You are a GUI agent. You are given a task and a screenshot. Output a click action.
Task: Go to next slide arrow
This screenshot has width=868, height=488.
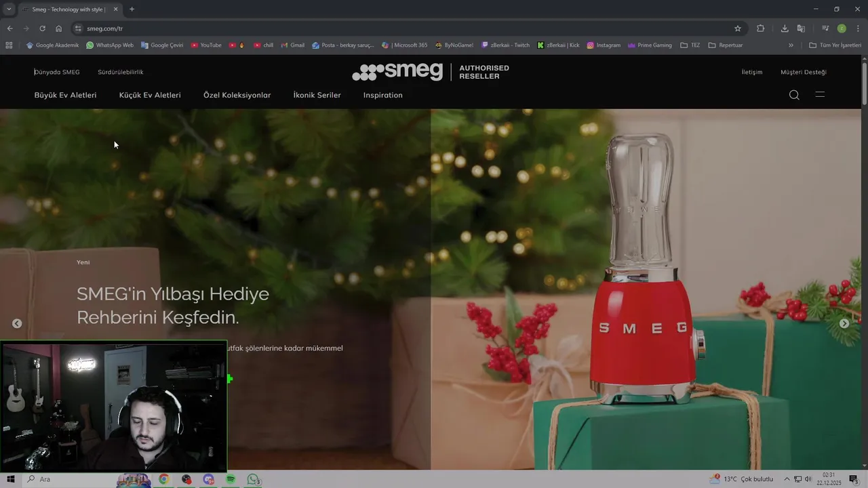coord(844,323)
